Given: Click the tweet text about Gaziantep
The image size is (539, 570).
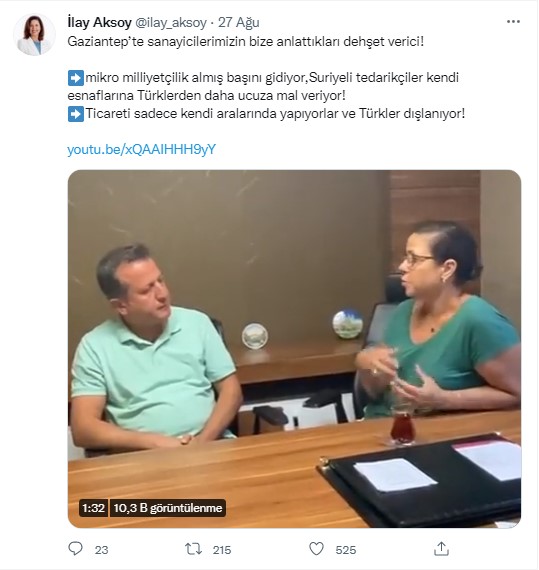Looking at the screenshot, I should click(x=246, y=41).
